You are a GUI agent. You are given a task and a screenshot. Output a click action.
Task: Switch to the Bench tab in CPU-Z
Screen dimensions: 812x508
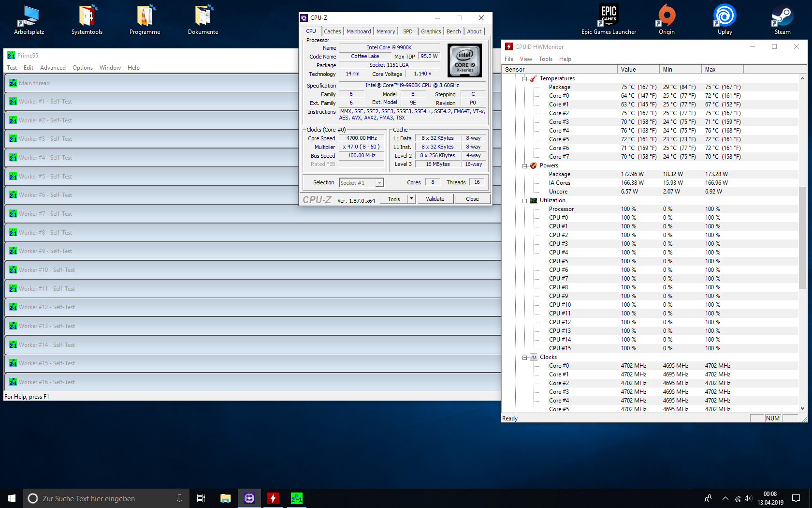tap(454, 31)
